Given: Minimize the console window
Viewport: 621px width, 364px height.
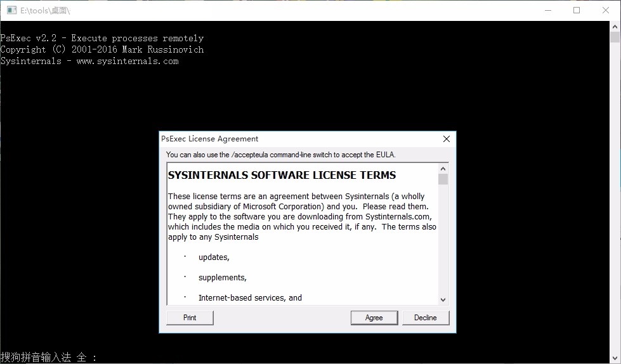Looking at the screenshot, I should coord(548,10).
